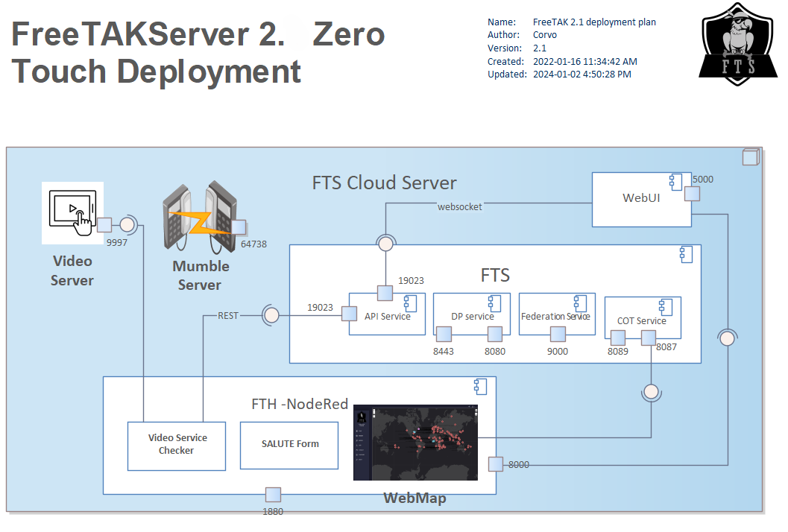
Task: Click the port square labeled 9997
Action: pos(104,224)
